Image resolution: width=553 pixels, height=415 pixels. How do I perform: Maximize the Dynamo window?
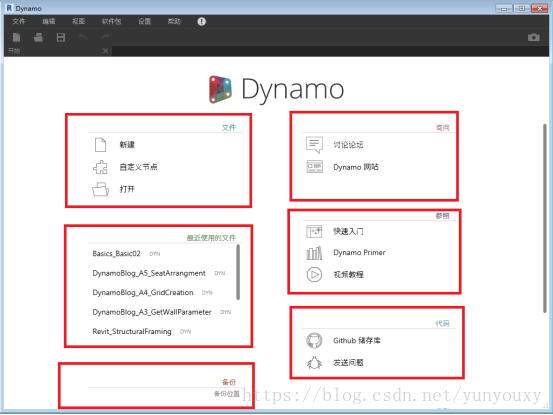(522, 8)
